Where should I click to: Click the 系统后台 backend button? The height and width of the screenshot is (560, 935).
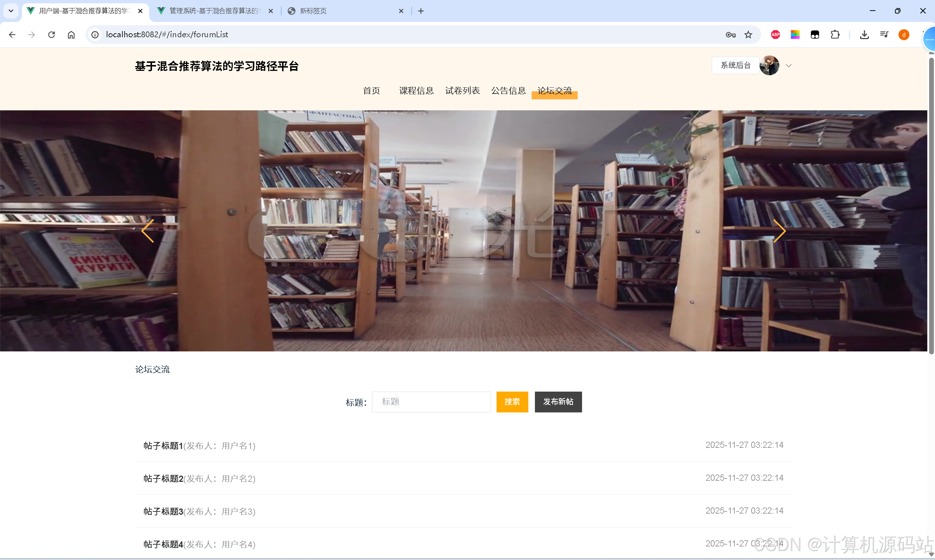(735, 65)
